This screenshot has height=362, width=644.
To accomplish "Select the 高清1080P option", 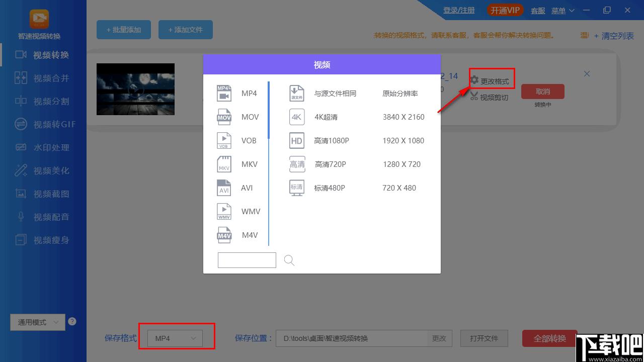I will pyautogui.click(x=332, y=141).
